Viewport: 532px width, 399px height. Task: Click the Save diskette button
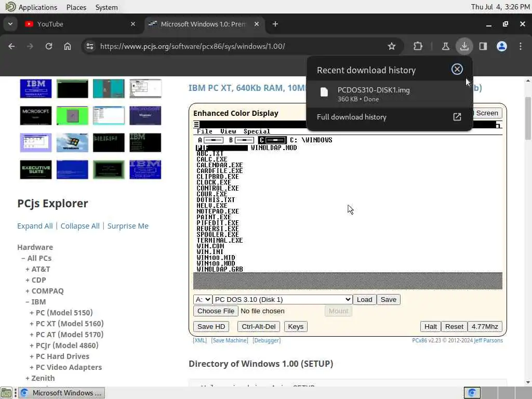coord(389,300)
